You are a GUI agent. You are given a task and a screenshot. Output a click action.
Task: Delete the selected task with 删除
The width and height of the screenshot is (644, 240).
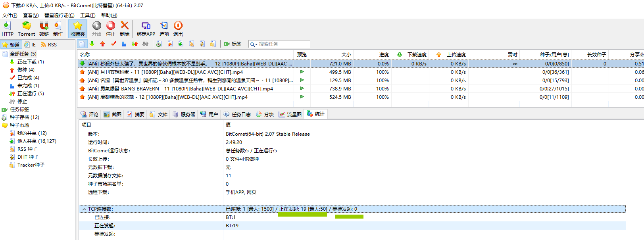coord(125,29)
